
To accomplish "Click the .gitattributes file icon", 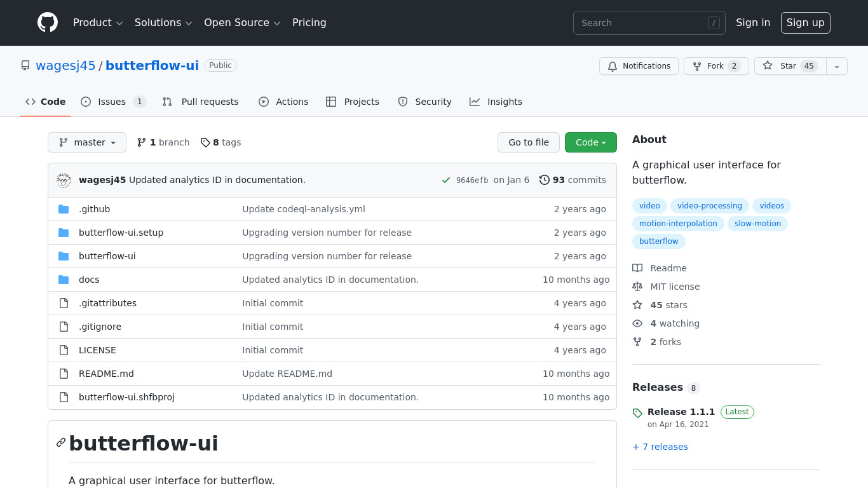I will [x=64, y=303].
